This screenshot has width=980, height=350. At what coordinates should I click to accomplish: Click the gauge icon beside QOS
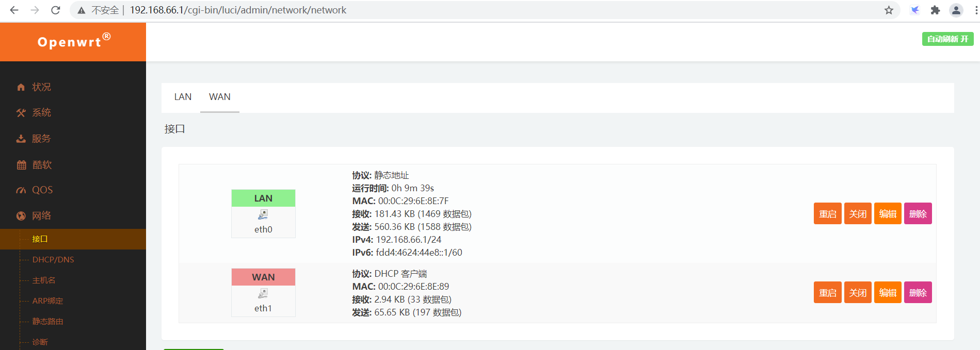(21, 190)
